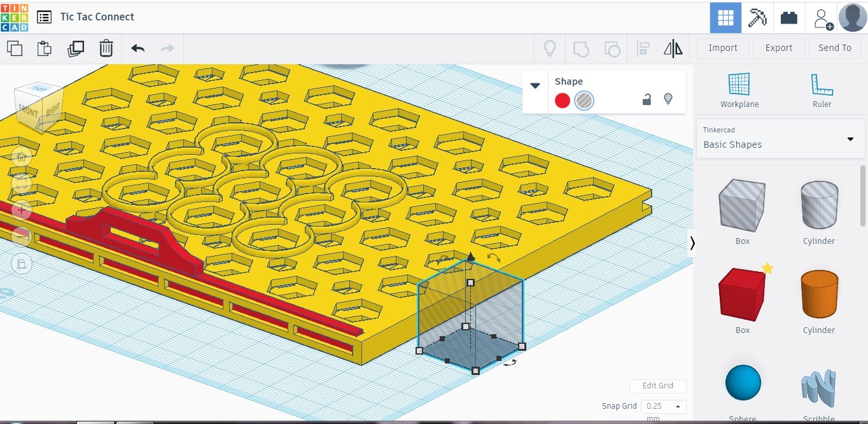868x424 pixels.
Task: Collapse the Shape panel arrow
Action: 535,86
